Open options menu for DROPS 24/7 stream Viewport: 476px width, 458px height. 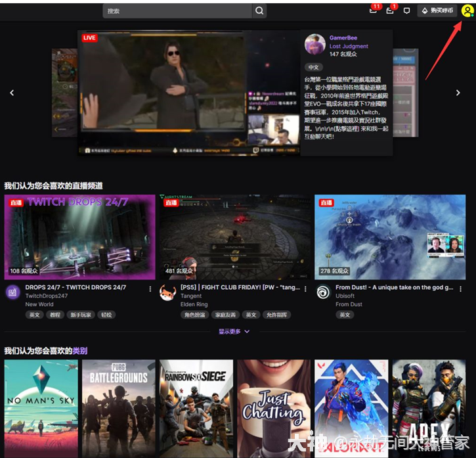pos(150,289)
